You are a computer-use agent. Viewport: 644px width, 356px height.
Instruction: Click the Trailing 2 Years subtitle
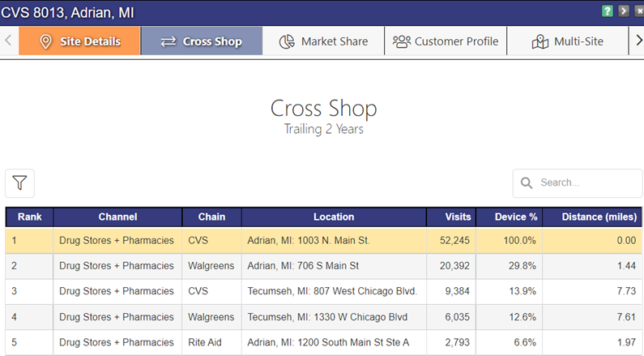coord(324,129)
